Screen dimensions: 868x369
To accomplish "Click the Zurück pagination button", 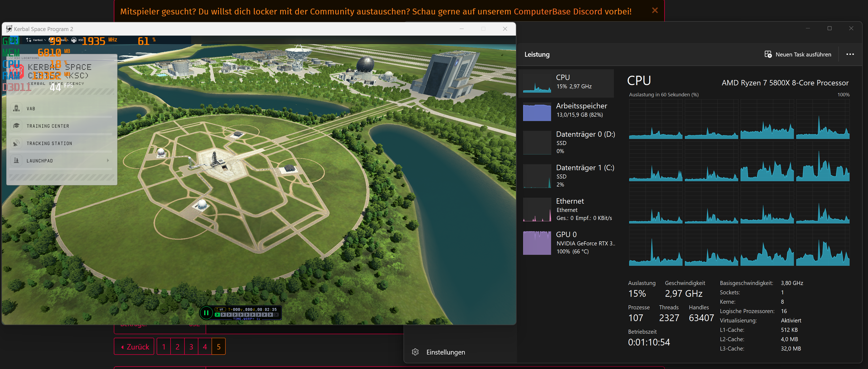I will 134,347.
